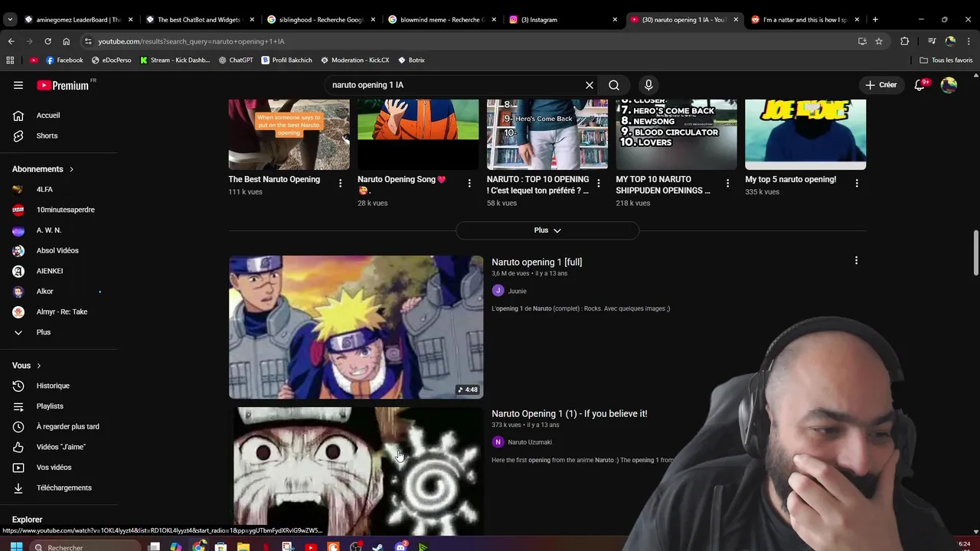Open the Vous section chevron
This screenshot has width=980, height=551.
pyautogui.click(x=38, y=366)
